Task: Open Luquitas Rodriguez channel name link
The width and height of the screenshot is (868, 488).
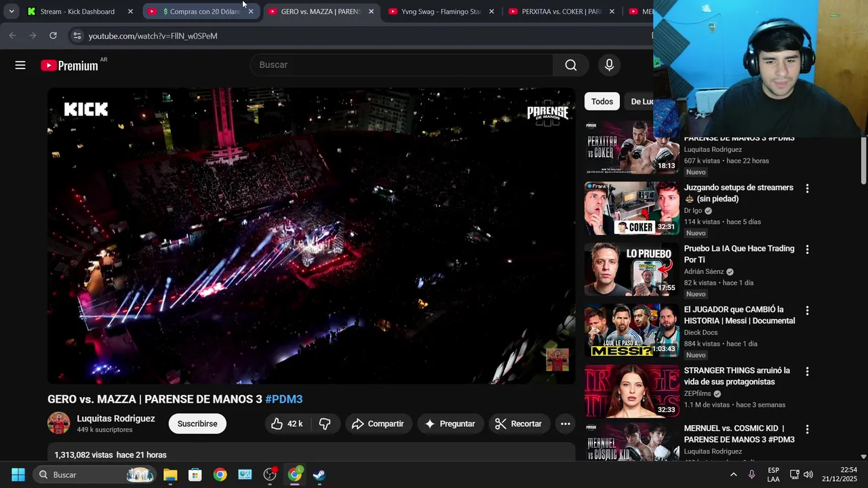Action: click(116, 419)
